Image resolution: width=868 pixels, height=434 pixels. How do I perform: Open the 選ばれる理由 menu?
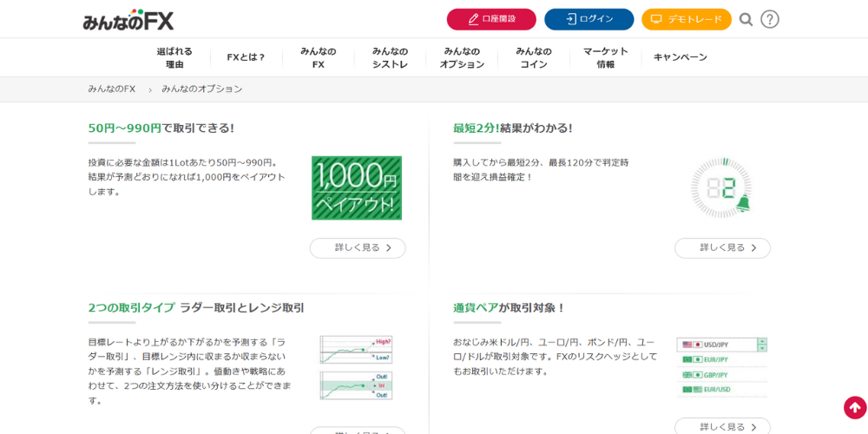[174, 57]
